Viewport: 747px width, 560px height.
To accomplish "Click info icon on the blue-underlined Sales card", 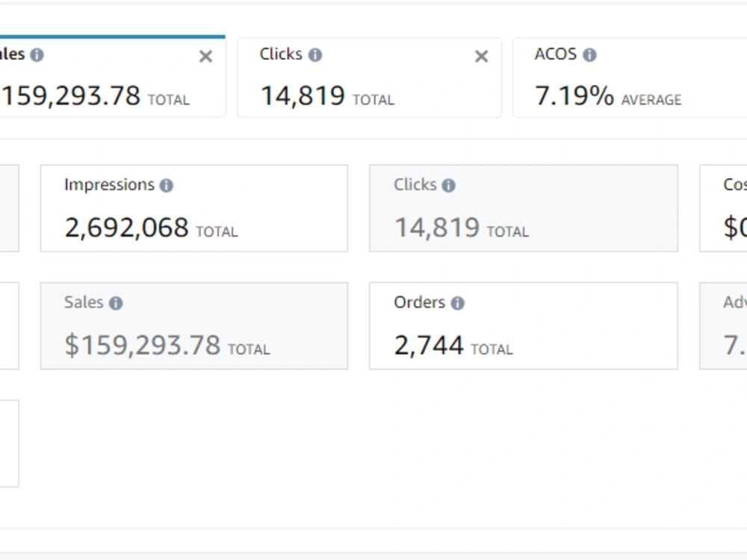I will [37, 55].
